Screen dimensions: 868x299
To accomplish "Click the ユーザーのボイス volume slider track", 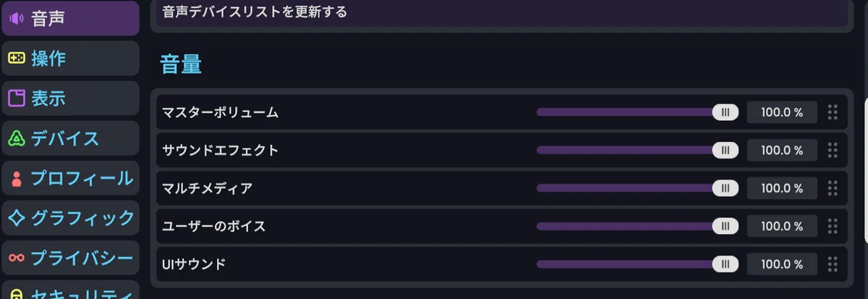I will [637, 226].
